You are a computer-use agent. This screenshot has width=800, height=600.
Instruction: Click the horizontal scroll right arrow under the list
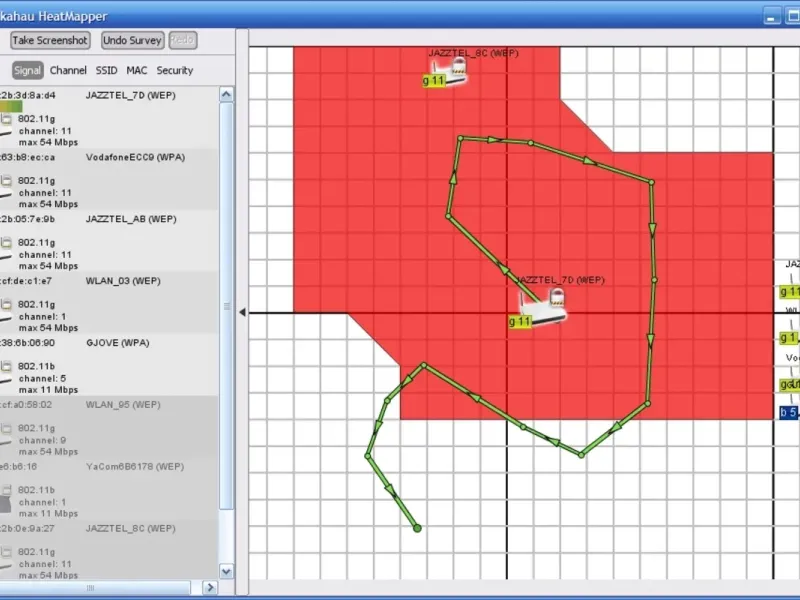tap(210, 588)
